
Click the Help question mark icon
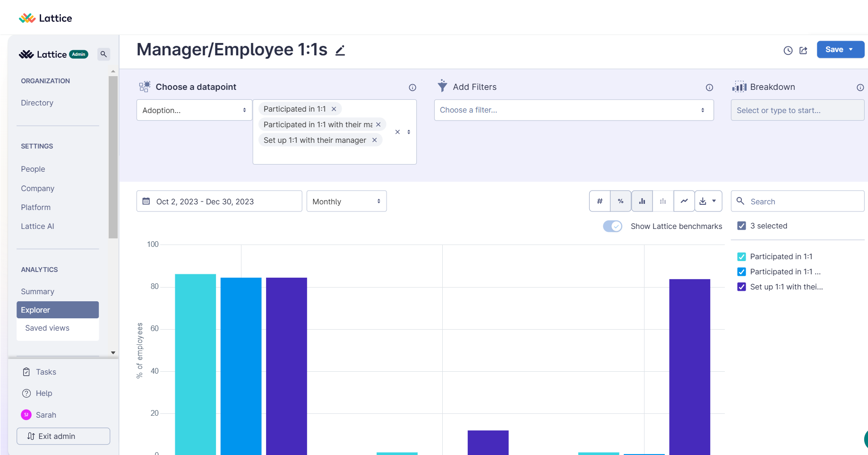point(26,393)
